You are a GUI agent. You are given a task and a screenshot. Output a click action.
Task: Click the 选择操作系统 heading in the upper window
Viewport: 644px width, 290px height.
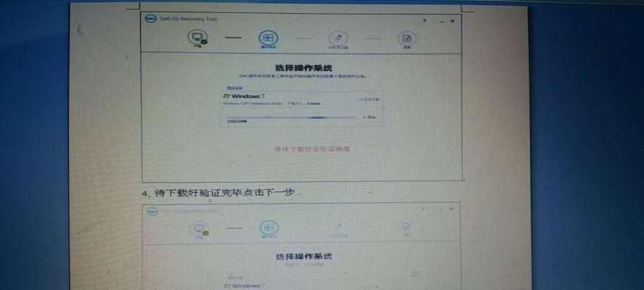pos(303,68)
